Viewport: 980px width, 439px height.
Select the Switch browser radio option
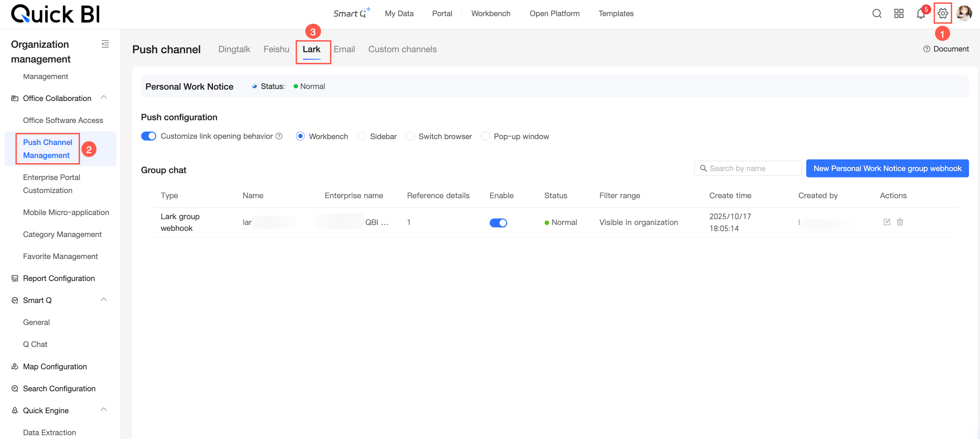coord(410,136)
